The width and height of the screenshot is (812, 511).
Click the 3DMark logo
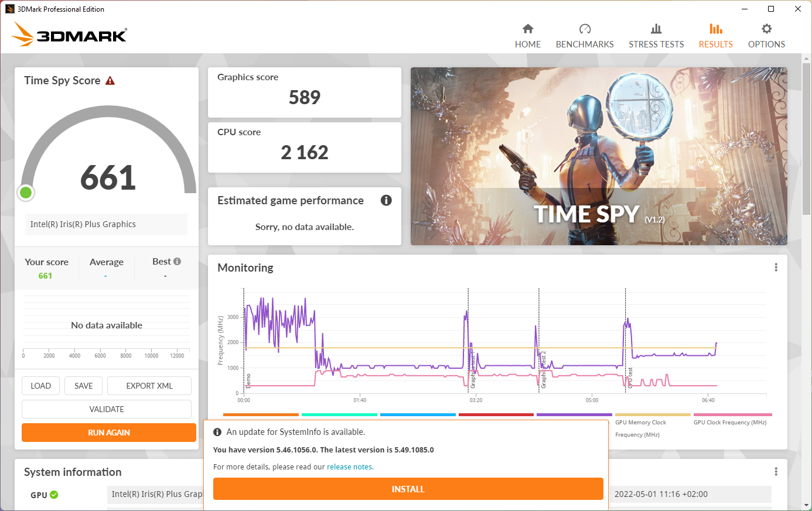tap(69, 35)
